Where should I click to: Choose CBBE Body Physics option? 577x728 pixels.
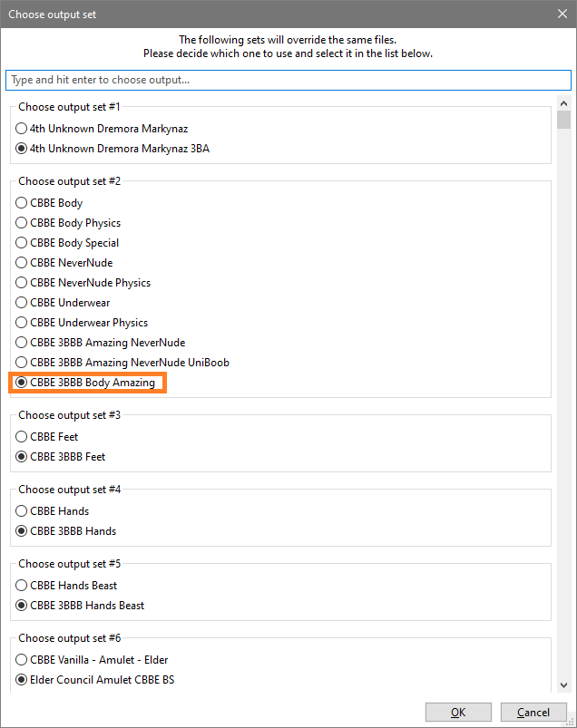tap(68, 223)
